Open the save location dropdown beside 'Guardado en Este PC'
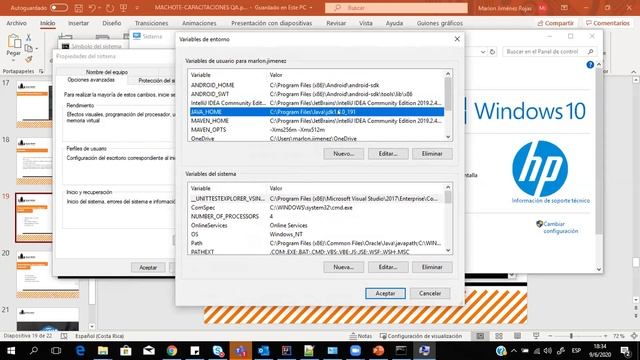This screenshot has height=360, width=640. (x=311, y=8)
